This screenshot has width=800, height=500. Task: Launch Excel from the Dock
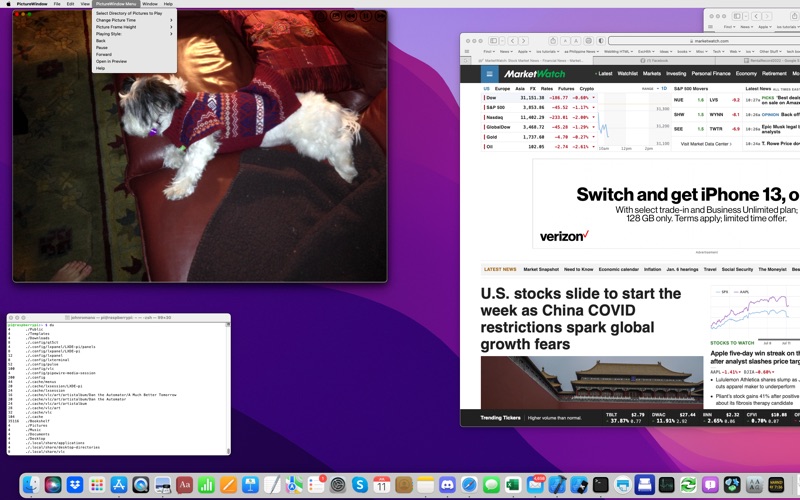(513, 484)
